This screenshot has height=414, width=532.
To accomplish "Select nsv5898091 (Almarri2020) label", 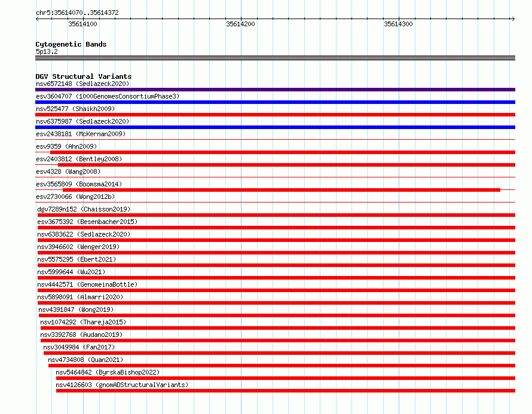I will [x=81, y=297].
